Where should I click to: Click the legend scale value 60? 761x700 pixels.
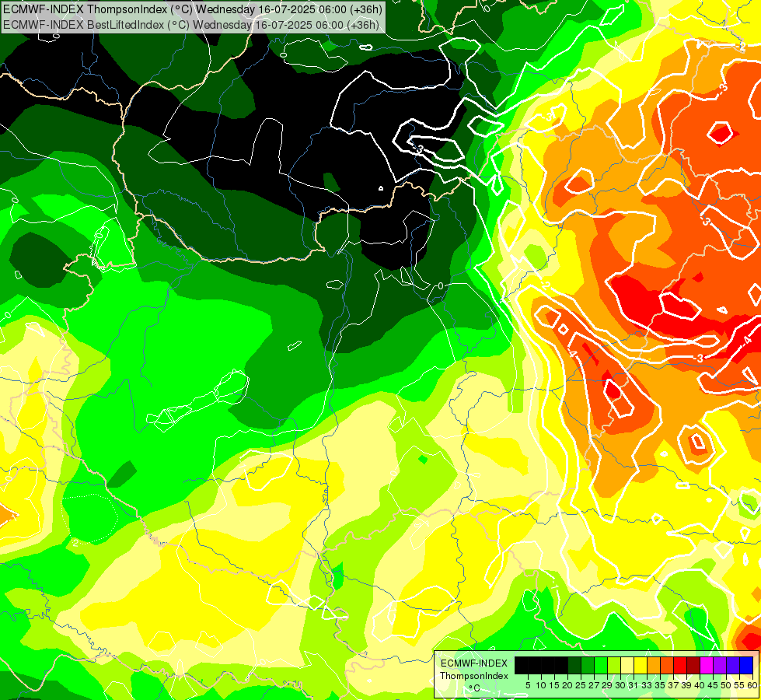[x=752, y=685]
